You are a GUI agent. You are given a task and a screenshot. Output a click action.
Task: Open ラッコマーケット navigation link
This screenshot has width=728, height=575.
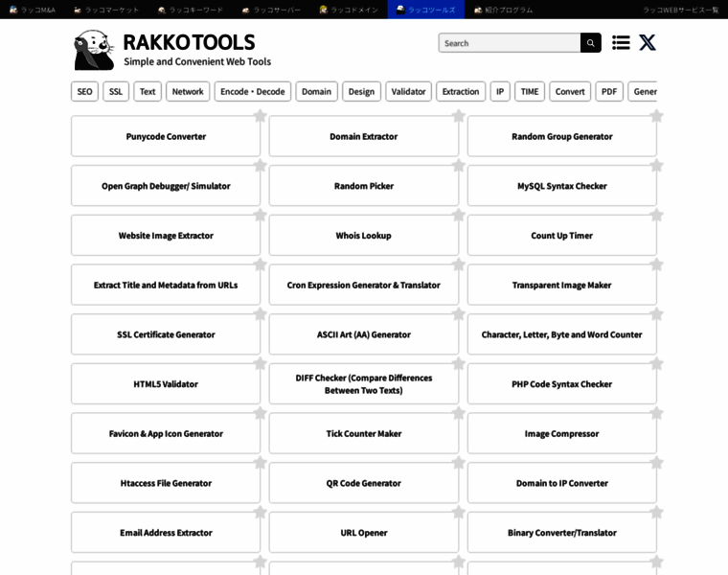click(106, 10)
